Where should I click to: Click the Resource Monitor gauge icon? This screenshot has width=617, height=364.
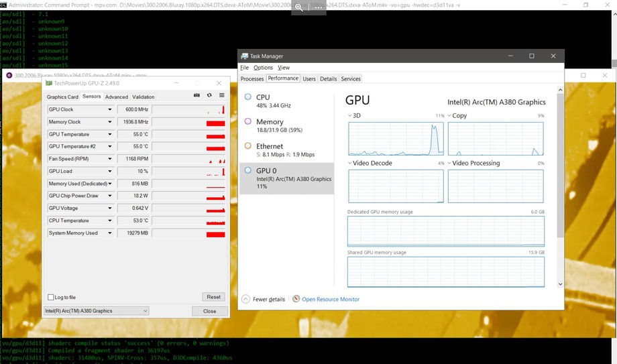296,299
